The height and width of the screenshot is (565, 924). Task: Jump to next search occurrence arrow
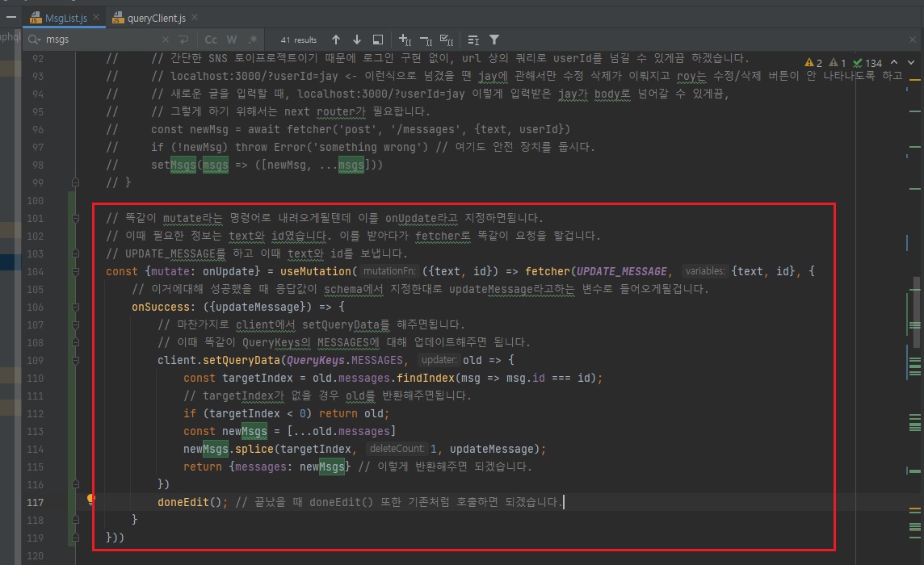click(x=357, y=40)
